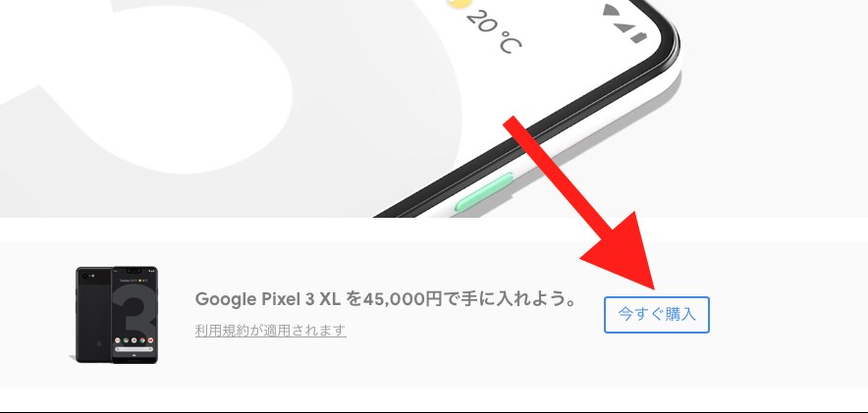868x413 pixels.
Task: Click the Wi-Fi icon on hero phone
Action: [611, 11]
